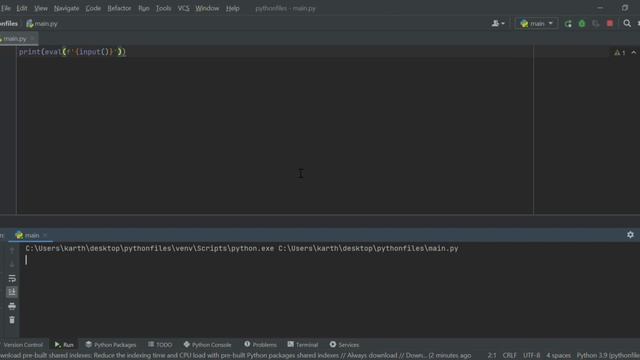Viewport: 640px width, 360px height.
Task: Open the Run menu
Action: (x=144, y=8)
